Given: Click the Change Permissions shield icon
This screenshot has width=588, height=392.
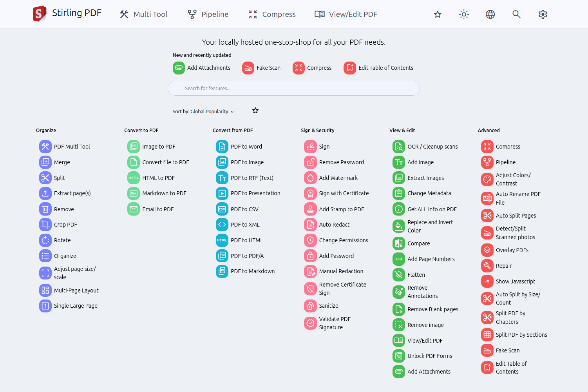Looking at the screenshot, I should [310, 240].
